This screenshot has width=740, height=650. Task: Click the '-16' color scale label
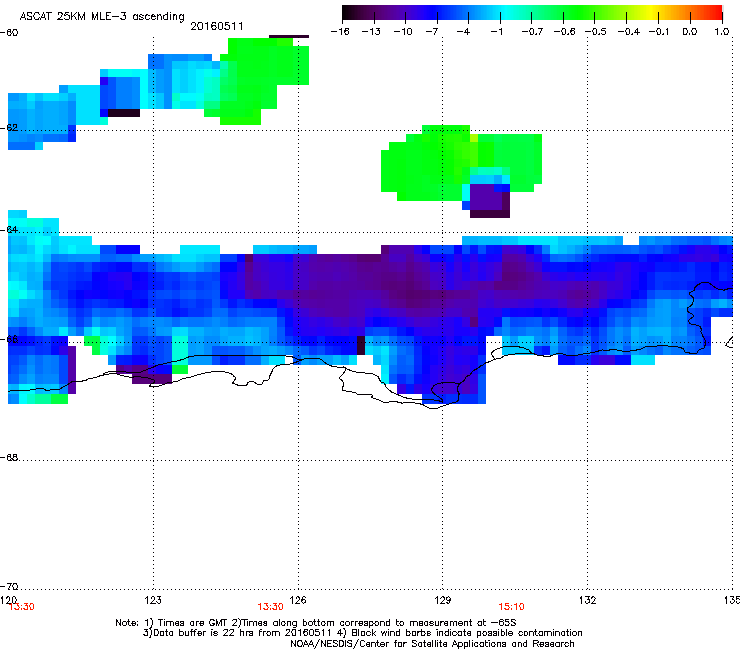coord(340,32)
